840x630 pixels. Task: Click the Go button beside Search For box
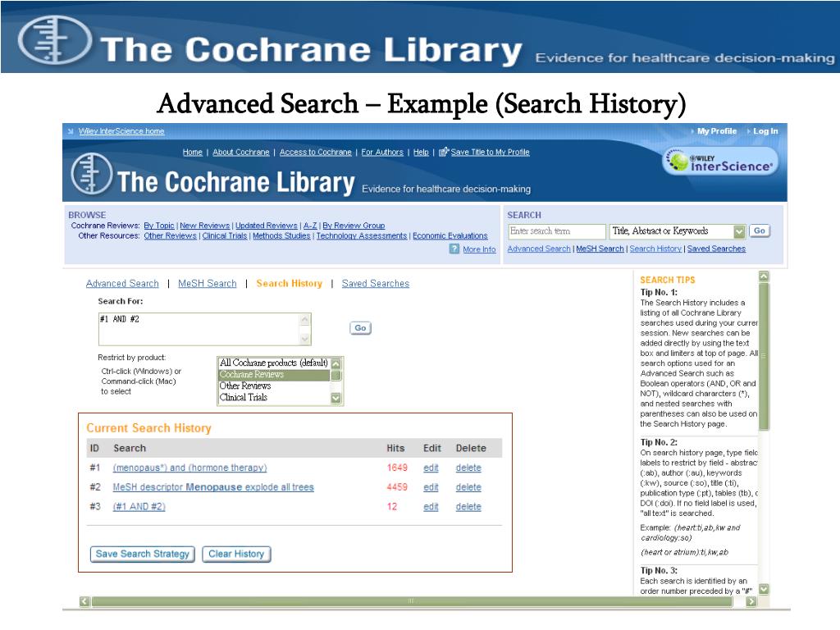click(360, 328)
